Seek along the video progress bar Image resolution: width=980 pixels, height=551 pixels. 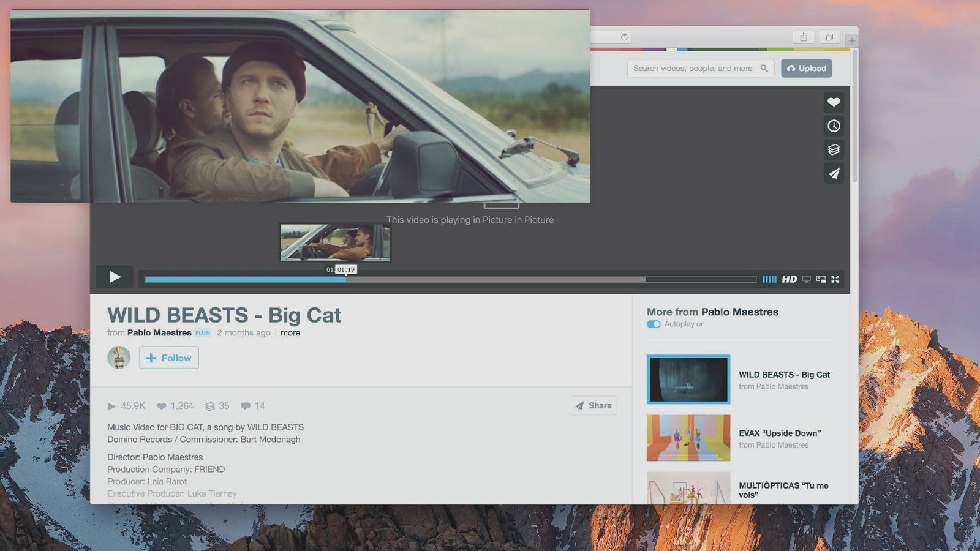pos(450,279)
